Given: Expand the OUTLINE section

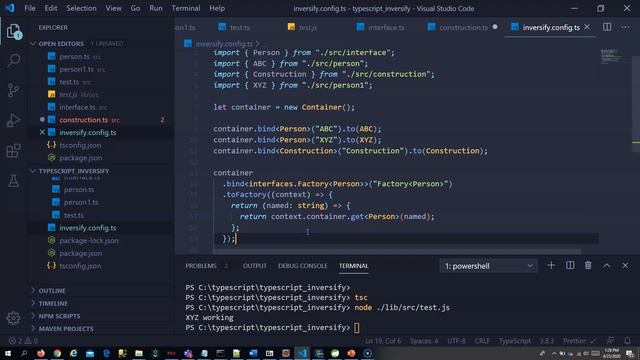Looking at the screenshot, I should 52,291.
